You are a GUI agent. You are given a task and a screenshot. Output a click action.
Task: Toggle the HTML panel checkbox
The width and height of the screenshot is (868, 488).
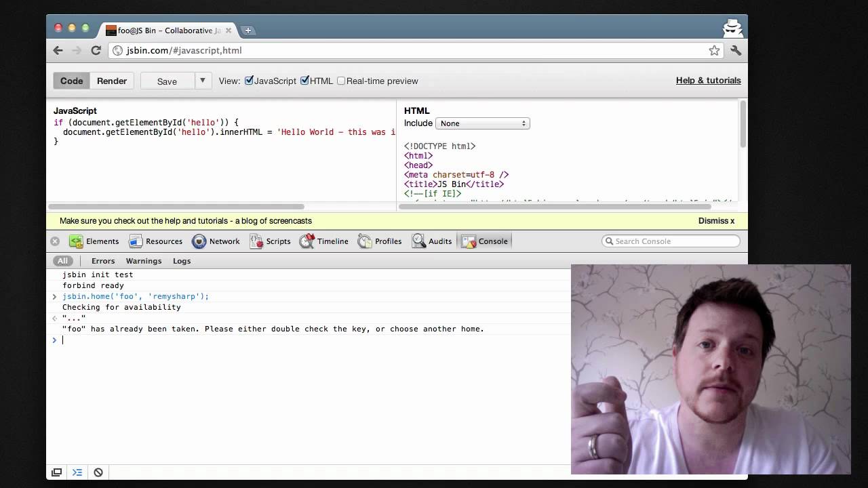[305, 80]
